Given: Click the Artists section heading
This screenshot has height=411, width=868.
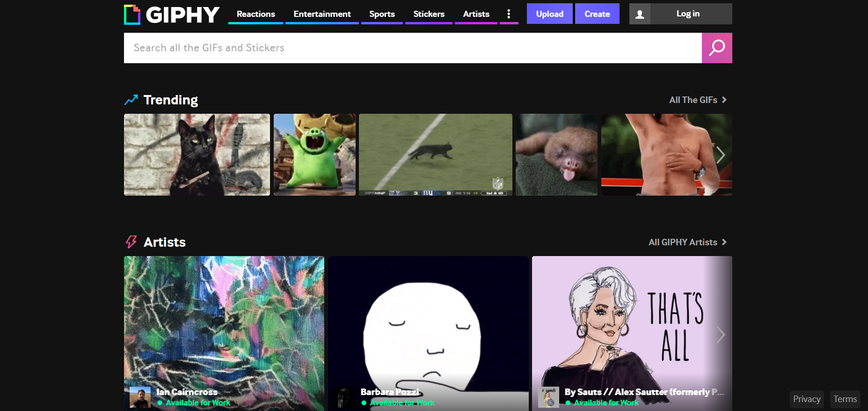Looking at the screenshot, I should click(165, 242).
